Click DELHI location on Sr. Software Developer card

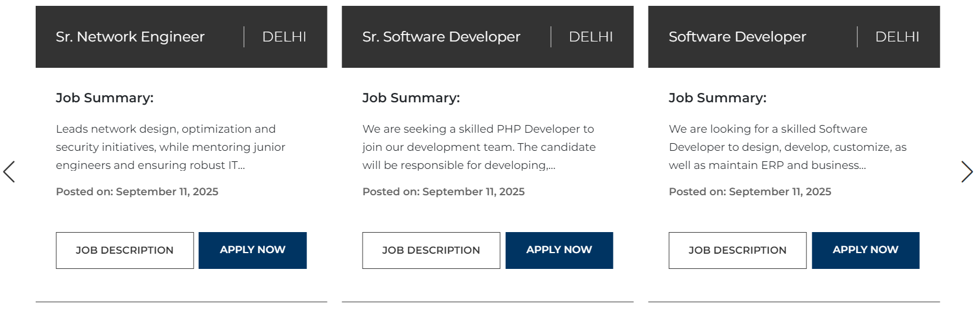pyautogui.click(x=591, y=37)
